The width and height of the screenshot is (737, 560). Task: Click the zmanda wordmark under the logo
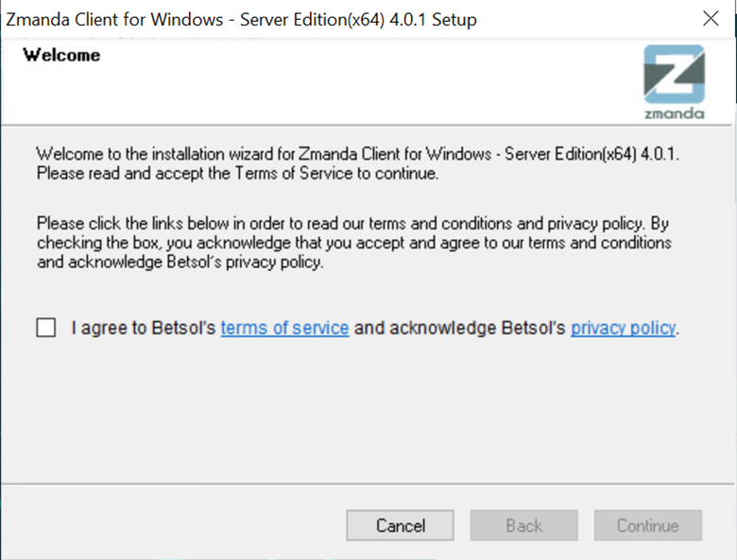point(674,113)
